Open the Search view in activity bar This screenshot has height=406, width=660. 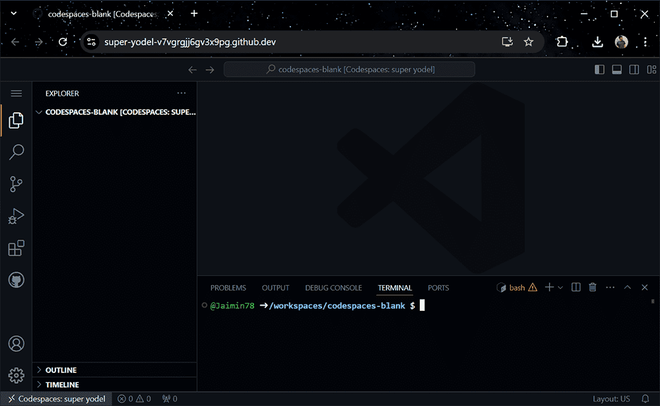[16, 152]
